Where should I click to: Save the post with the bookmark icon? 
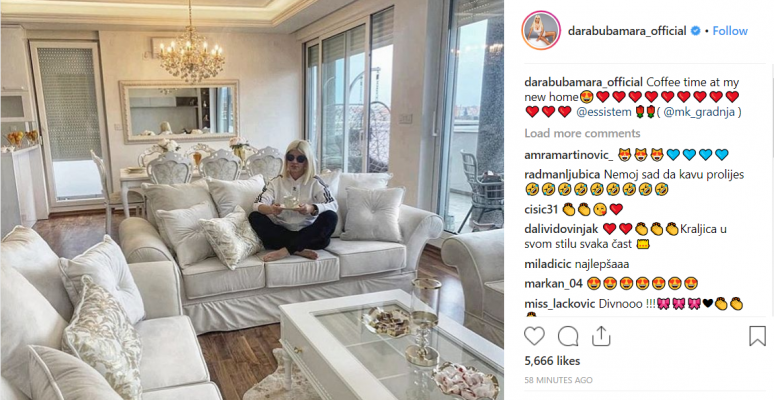(757, 336)
